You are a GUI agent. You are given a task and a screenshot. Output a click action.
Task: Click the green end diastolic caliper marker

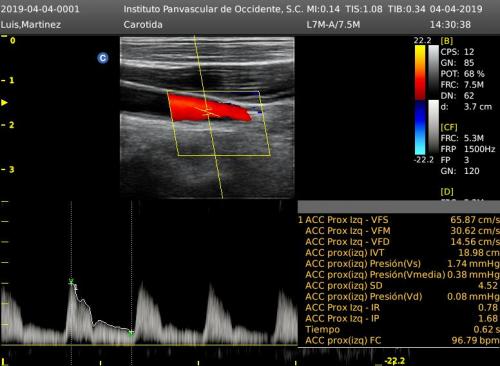coord(131,332)
